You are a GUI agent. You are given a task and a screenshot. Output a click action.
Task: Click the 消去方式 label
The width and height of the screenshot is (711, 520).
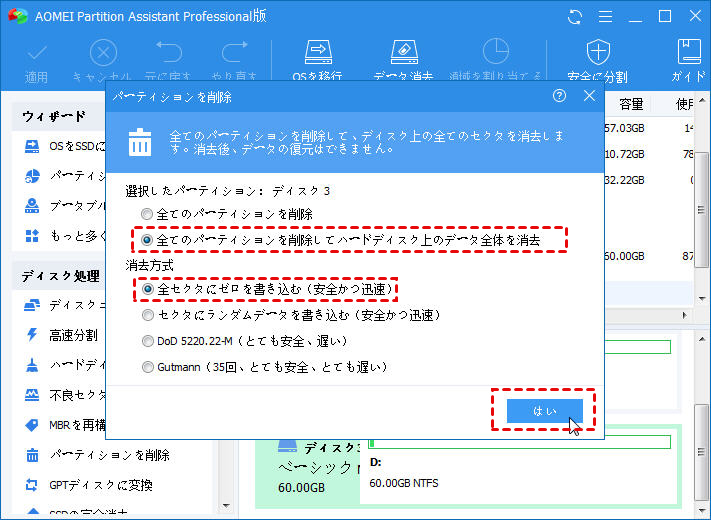pos(150,265)
